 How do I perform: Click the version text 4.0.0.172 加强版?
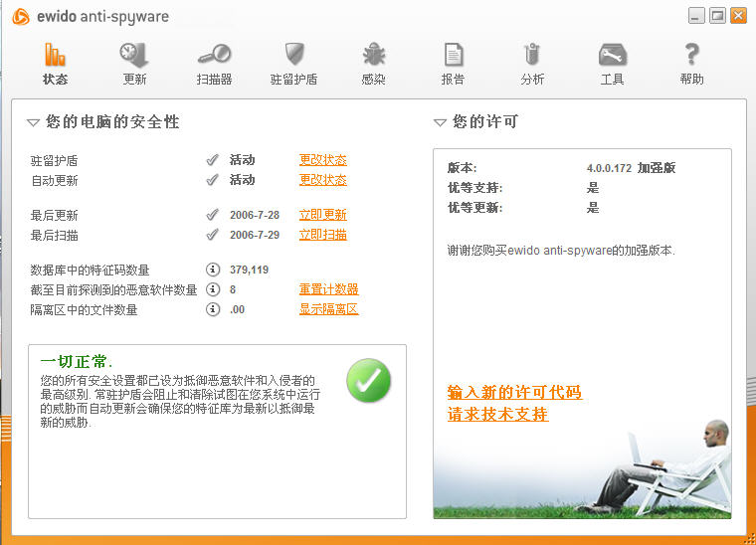click(631, 168)
